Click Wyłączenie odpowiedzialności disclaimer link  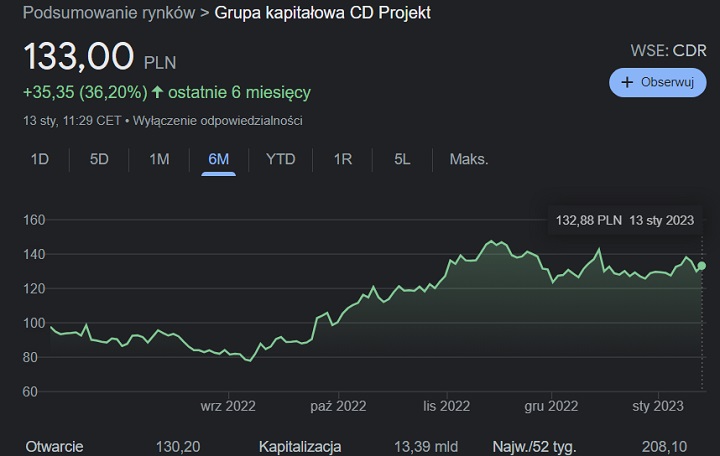tap(218, 121)
